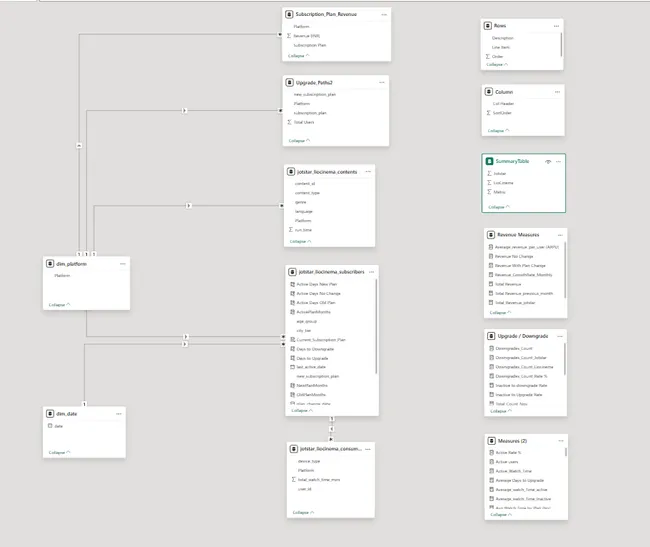This screenshot has height=547, width=650.
Task: Collapse the dim_date table
Action: point(59,453)
